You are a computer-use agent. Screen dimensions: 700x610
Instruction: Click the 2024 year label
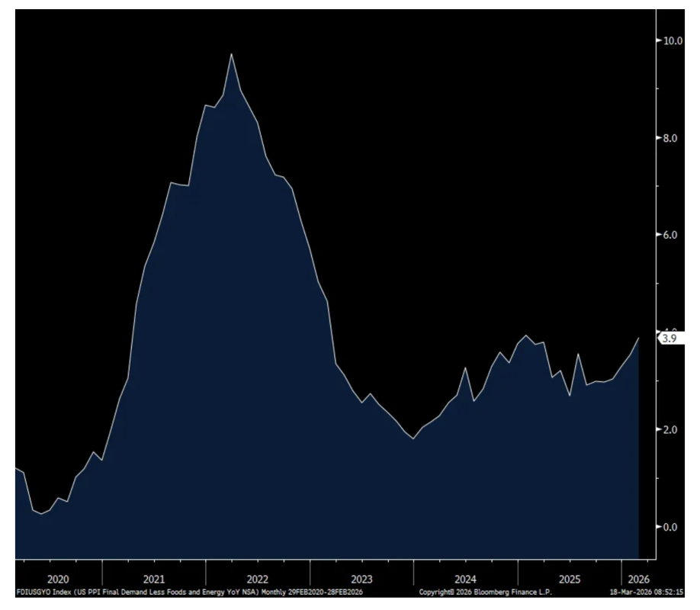tap(465, 579)
